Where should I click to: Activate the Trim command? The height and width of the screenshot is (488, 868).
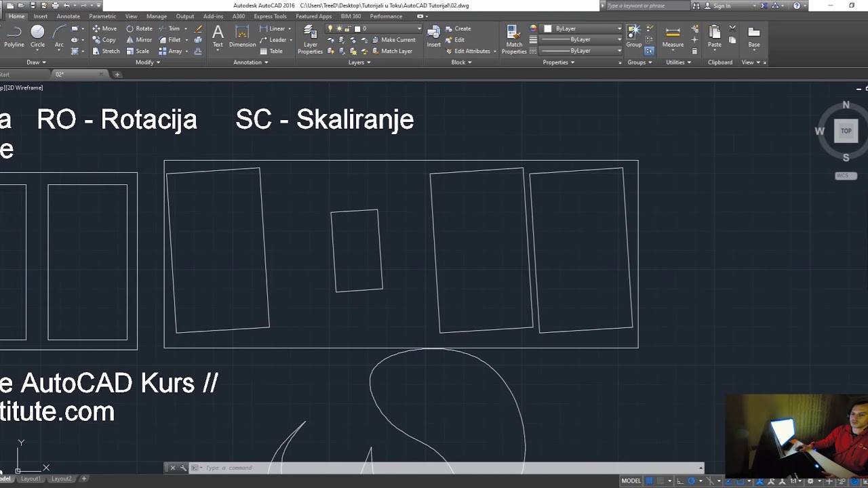click(170, 28)
